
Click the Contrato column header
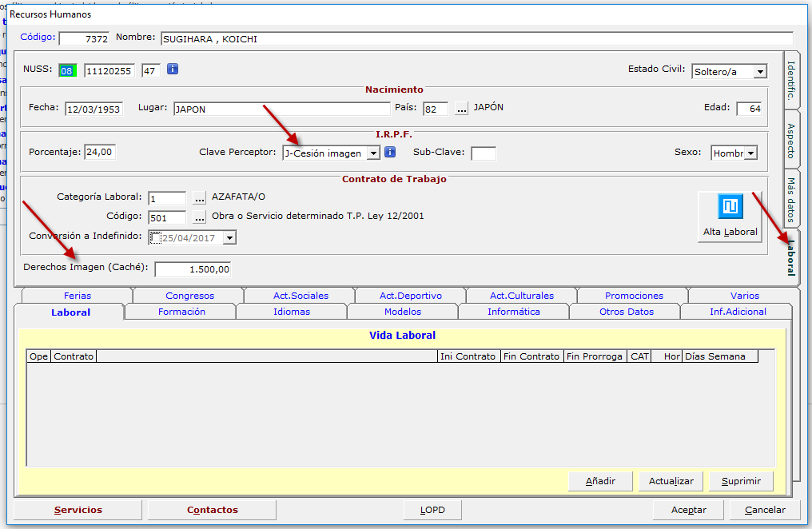pyautogui.click(x=74, y=356)
